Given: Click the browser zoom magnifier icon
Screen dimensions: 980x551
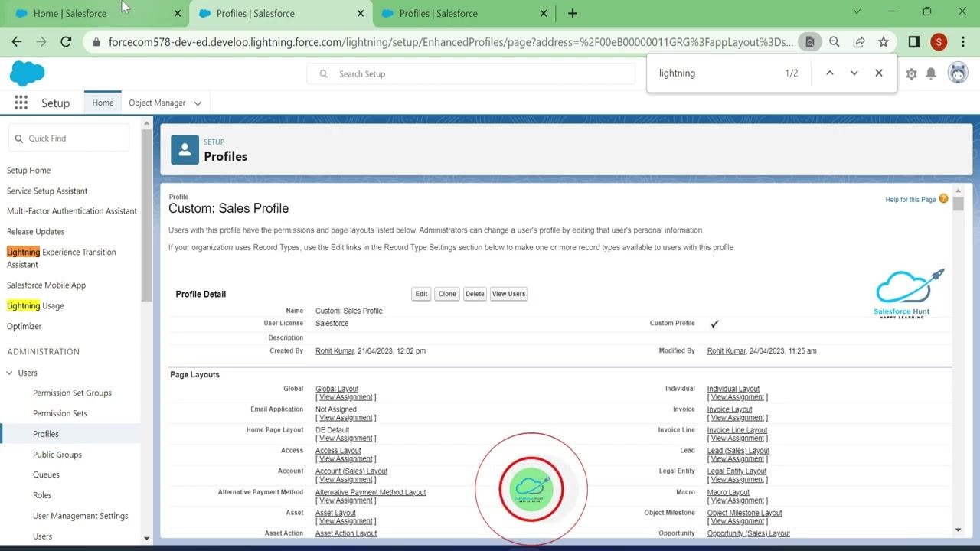Looking at the screenshot, I should [835, 42].
